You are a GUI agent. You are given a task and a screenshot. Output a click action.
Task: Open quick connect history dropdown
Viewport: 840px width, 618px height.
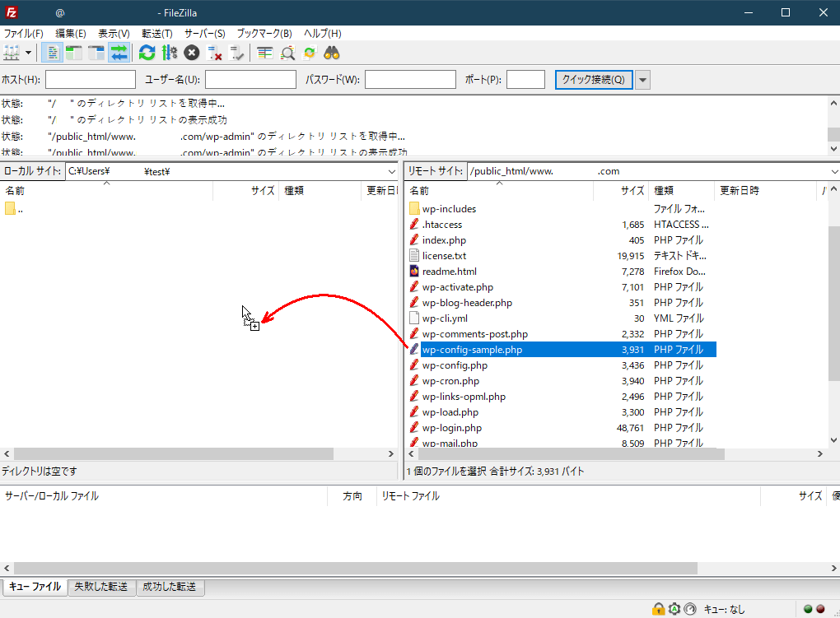click(x=643, y=80)
